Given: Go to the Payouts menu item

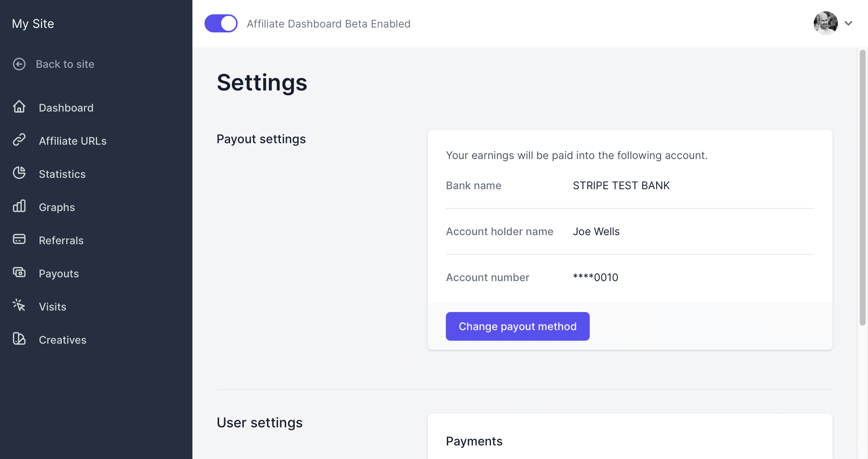Looking at the screenshot, I should 59,274.
